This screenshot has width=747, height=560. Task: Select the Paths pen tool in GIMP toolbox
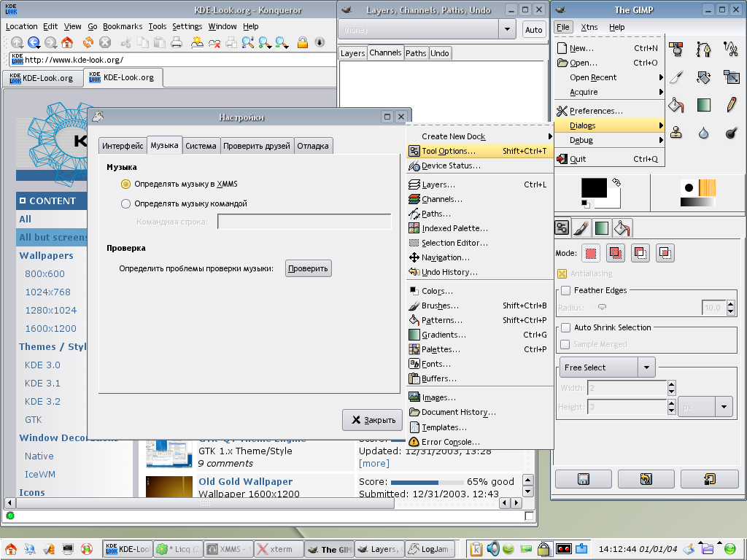point(704,49)
